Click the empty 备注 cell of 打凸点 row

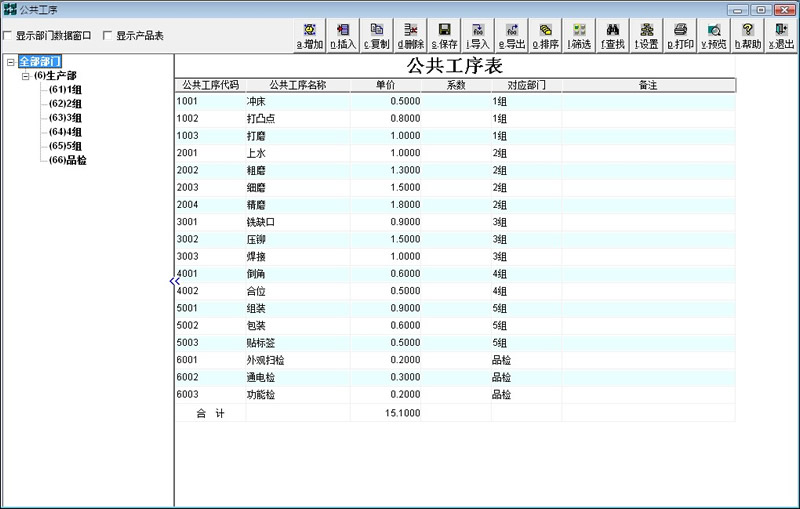pyautogui.click(x=648, y=119)
